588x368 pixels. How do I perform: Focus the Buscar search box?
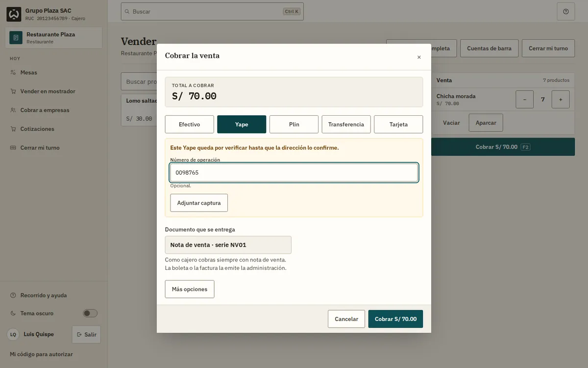pos(212,11)
